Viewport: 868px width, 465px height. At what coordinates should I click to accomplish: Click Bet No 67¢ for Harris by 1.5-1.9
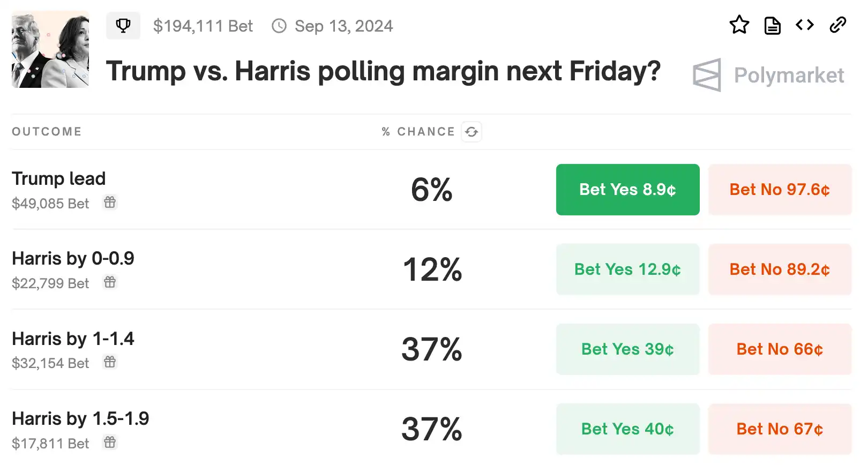[780, 429]
